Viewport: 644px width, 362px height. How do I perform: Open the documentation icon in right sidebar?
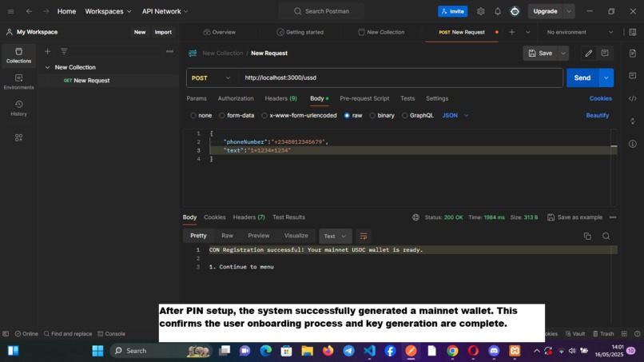point(633,53)
